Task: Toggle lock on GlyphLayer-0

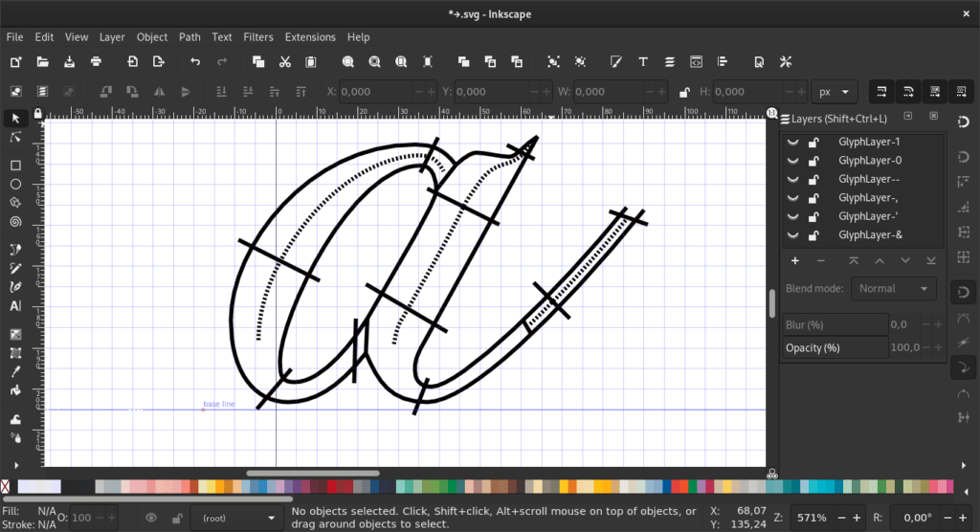Action: 813,161
